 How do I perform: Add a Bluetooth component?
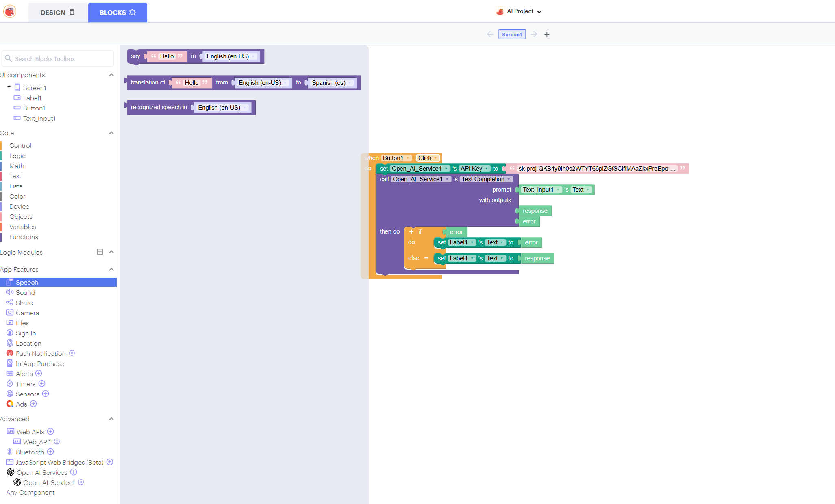coord(50,452)
